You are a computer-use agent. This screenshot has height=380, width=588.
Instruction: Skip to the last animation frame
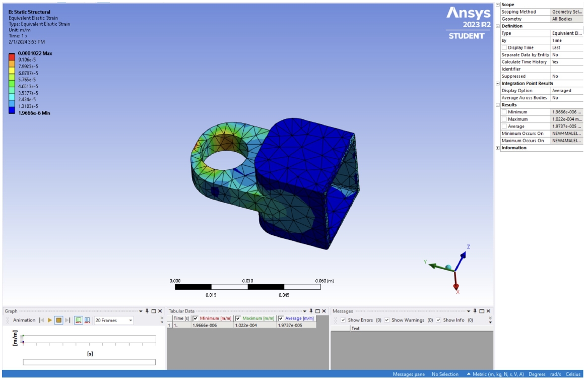(68, 320)
